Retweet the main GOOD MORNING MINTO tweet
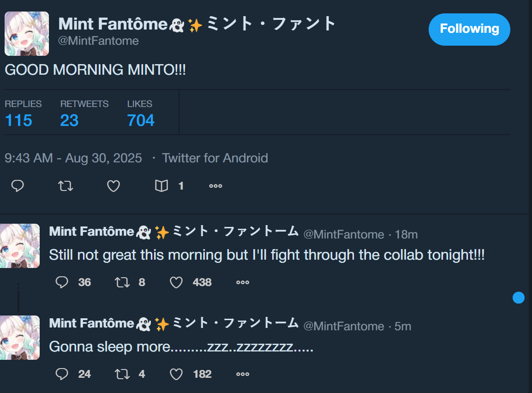 point(66,186)
